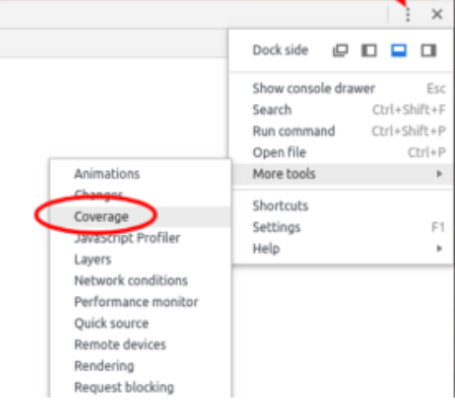The height and width of the screenshot is (410, 455).
Task: Open the Rendering tool
Action: click(140, 366)
